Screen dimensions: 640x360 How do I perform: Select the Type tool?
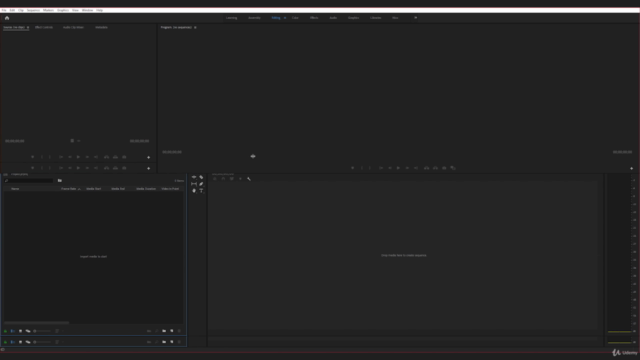[201, 191]
